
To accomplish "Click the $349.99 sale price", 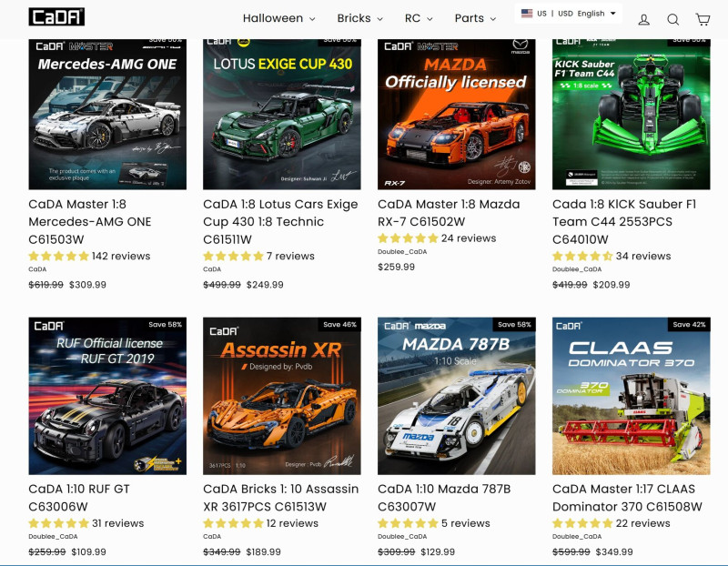I will (614, 552).
